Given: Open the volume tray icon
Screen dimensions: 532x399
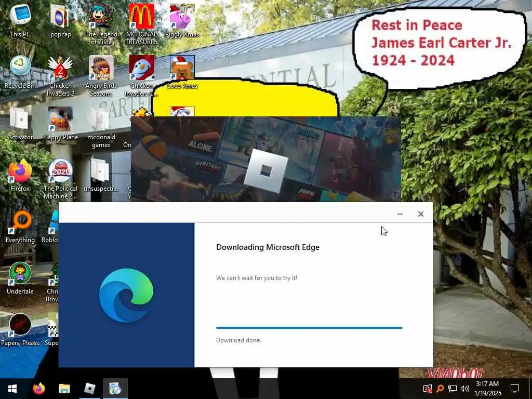Looking at the screenshot, I should [x=465, y=389].
